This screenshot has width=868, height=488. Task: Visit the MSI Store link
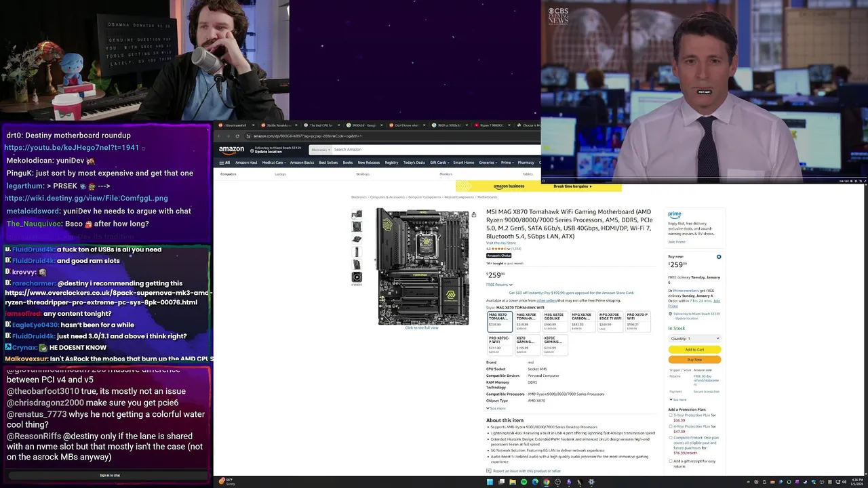pyautogui.click(x=500, y=243)
